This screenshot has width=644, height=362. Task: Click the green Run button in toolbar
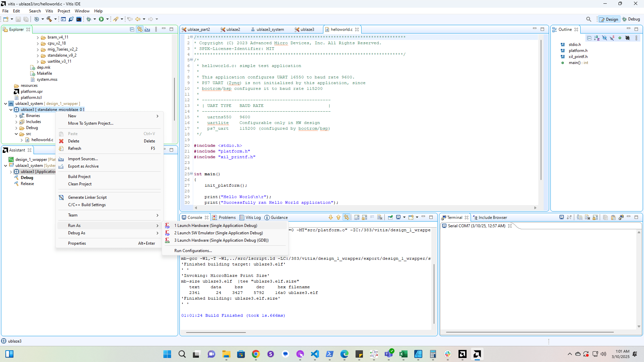101,19
